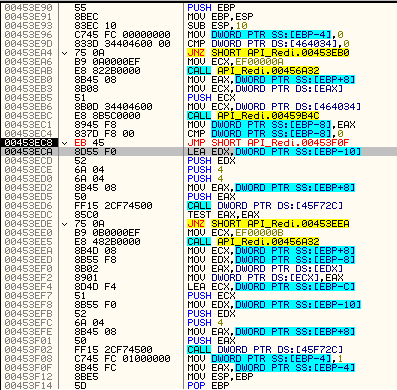
Task: Select address 00453F0F
Action: (28, 367)
